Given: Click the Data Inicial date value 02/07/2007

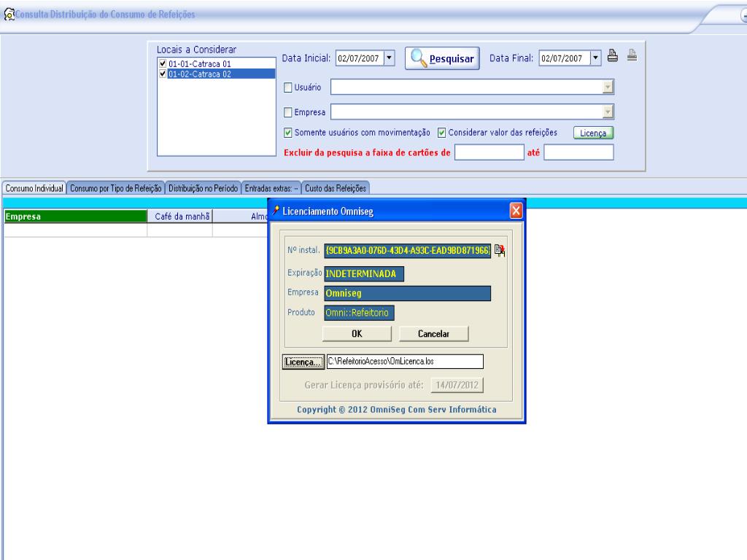Looking at the screenshot, I should pyautogui.click(x=358, y=58).
